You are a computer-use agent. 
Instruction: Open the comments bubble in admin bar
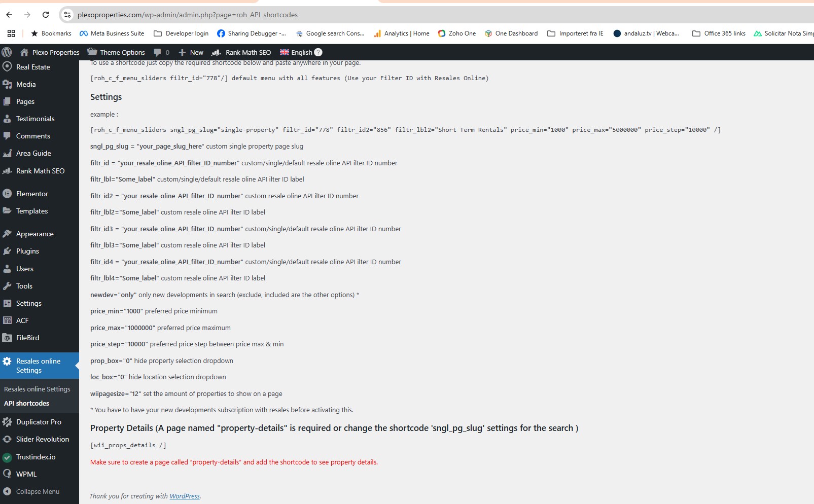157,52
